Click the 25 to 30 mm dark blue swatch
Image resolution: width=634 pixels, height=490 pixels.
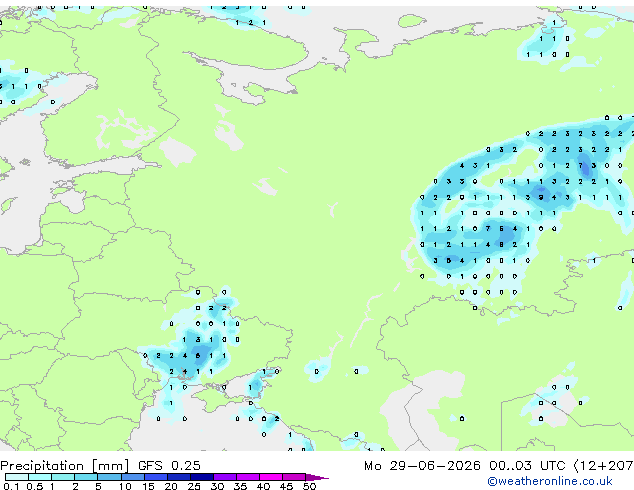tap(202, 477)
